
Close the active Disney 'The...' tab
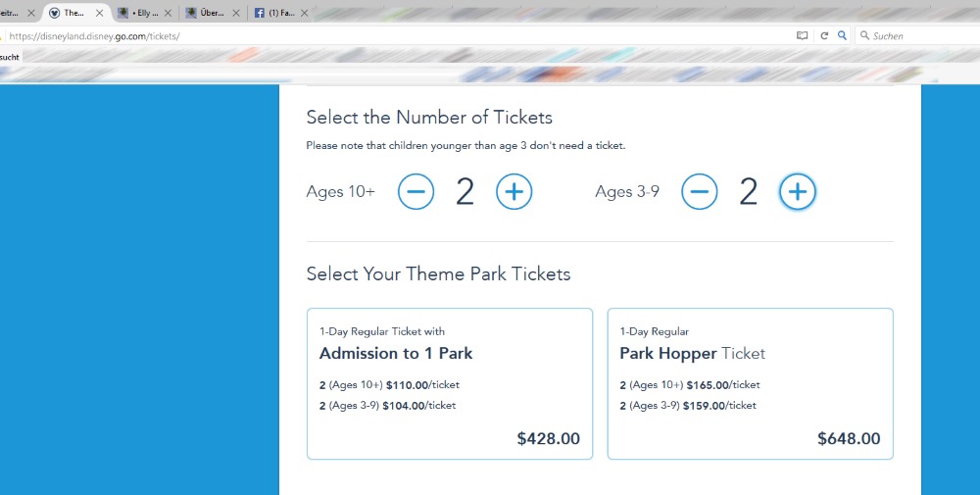(x=98, y=14)
